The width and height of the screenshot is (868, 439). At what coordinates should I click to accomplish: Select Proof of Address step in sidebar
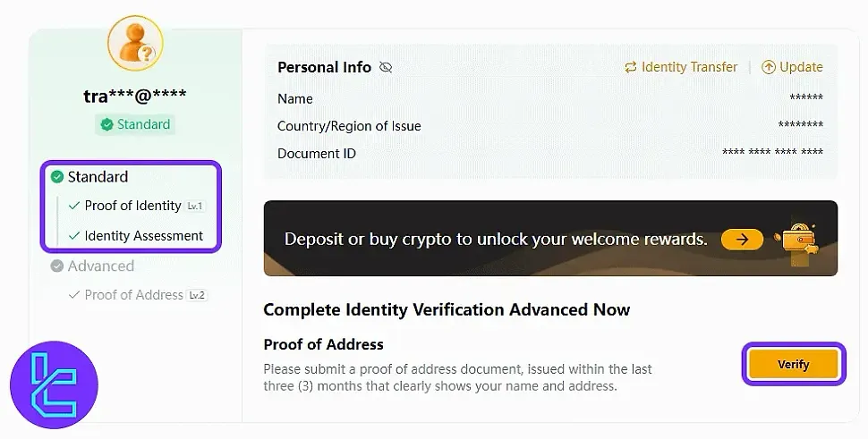click(133, 295)
